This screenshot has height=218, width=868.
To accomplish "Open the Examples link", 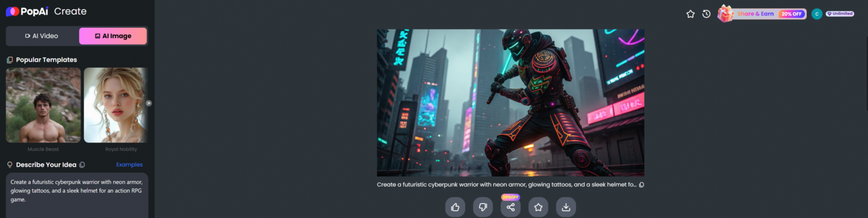I will click(129, 165).
